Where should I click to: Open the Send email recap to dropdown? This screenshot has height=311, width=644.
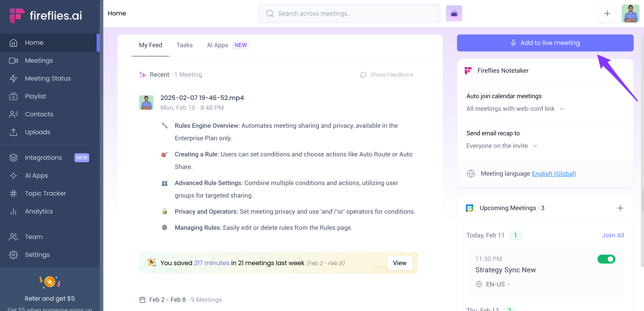click(502, 146)
